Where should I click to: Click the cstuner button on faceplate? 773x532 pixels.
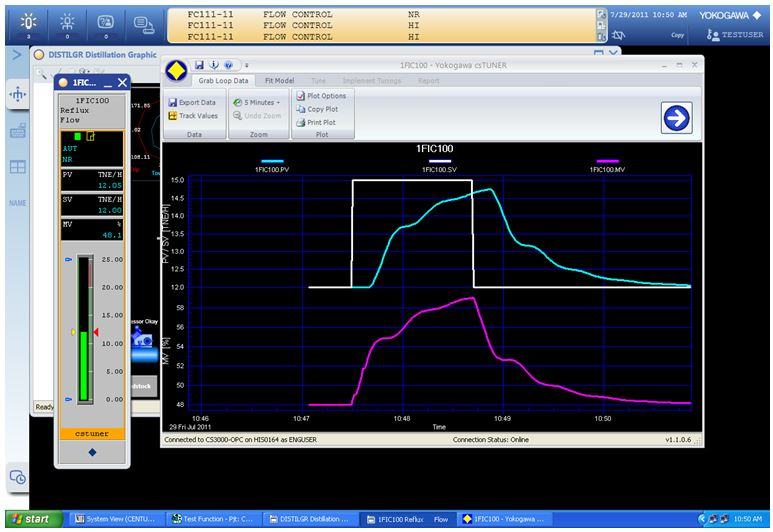point(92,434)
